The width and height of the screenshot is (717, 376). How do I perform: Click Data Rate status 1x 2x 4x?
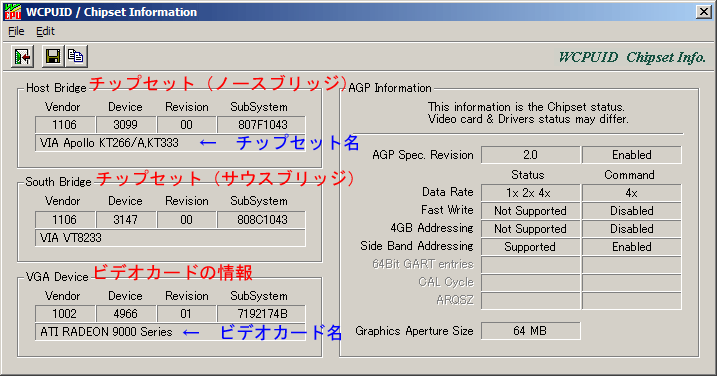coord(530,193)
